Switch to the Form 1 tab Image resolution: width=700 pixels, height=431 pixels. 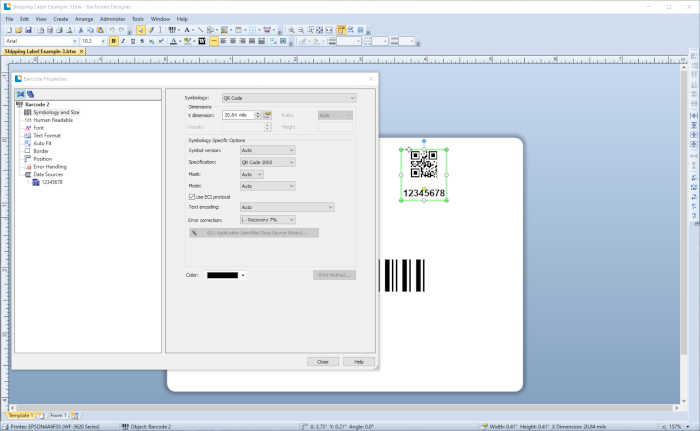click(57, 415)
